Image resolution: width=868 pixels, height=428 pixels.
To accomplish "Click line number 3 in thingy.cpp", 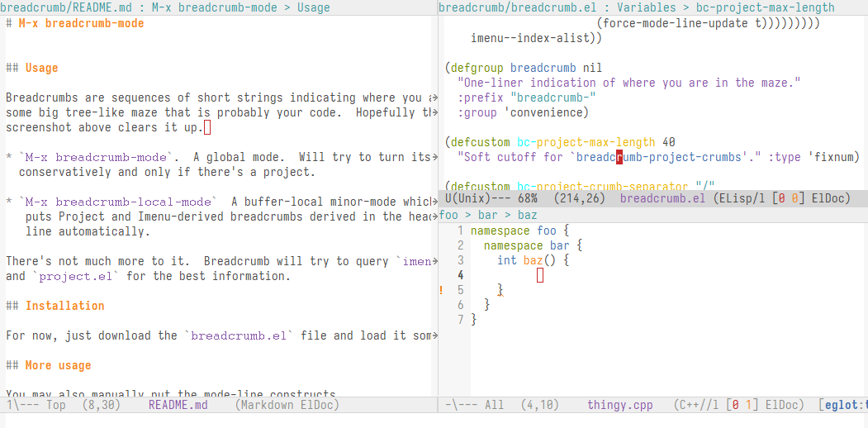I will point(461,260).
